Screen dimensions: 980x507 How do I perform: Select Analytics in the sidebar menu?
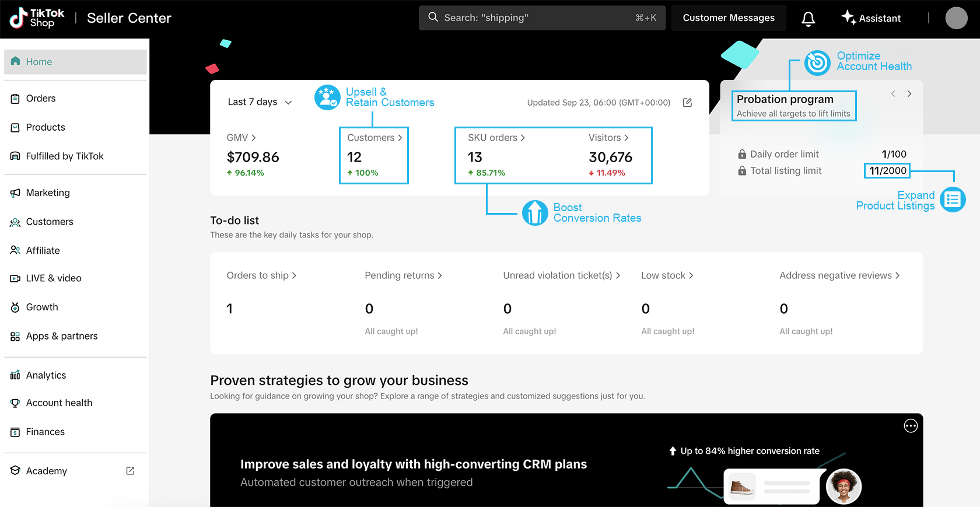(x=46, y=375)
